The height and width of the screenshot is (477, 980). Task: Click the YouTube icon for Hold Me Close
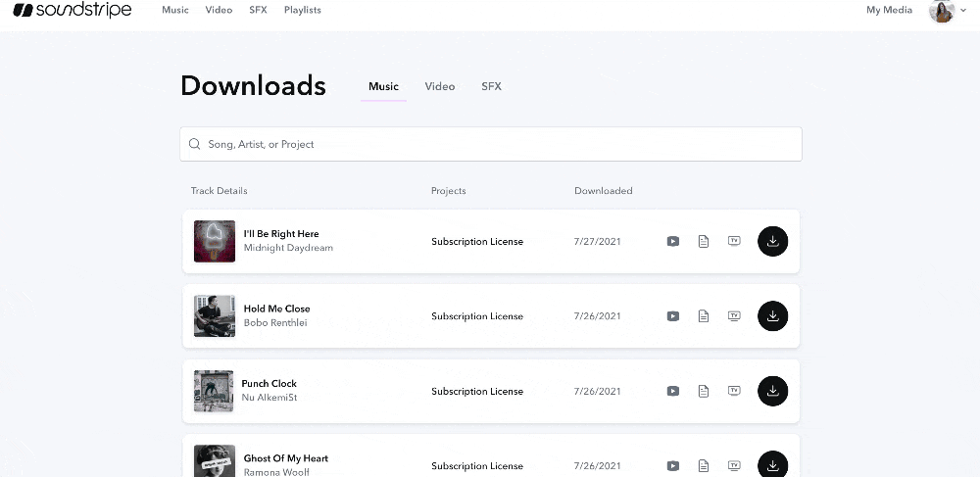click(673, 316)
